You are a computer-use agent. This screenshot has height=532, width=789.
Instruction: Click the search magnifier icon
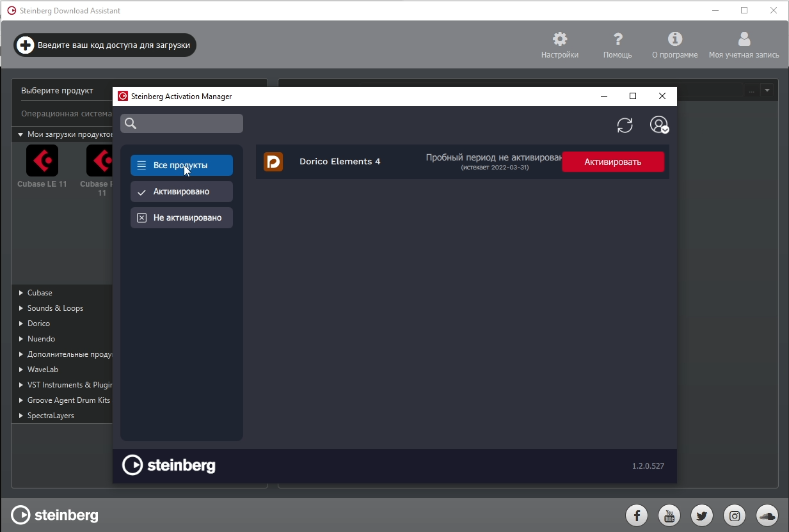click(131, 123)
